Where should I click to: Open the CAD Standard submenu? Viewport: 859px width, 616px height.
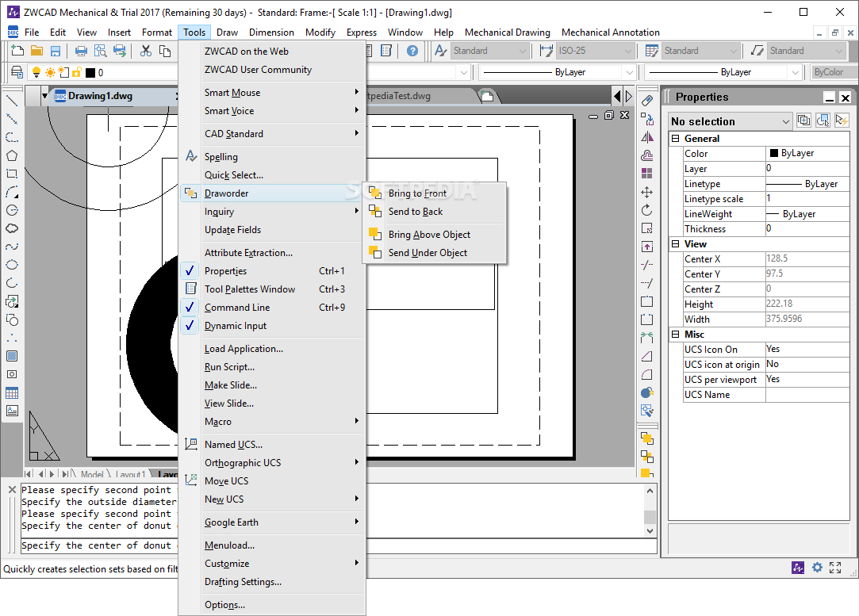(x=272, y=134)
